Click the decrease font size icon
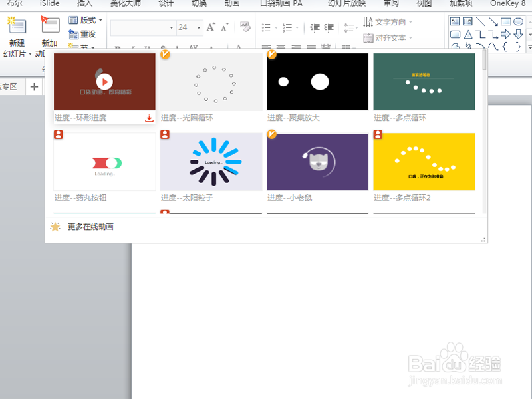This screenshot has width=532, height=399. (225, 27)
